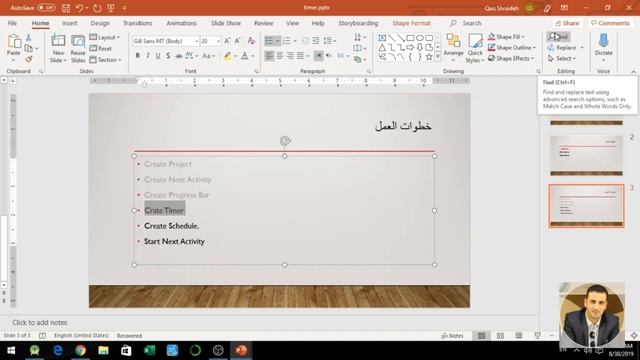Click the Save icon in title bar

[66, 8]
